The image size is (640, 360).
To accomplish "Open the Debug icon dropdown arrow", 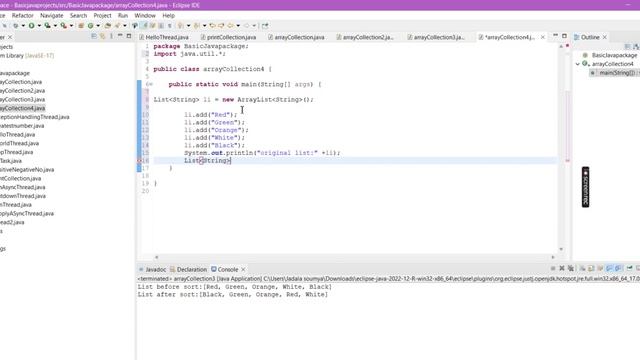I will tap(23, 26).
